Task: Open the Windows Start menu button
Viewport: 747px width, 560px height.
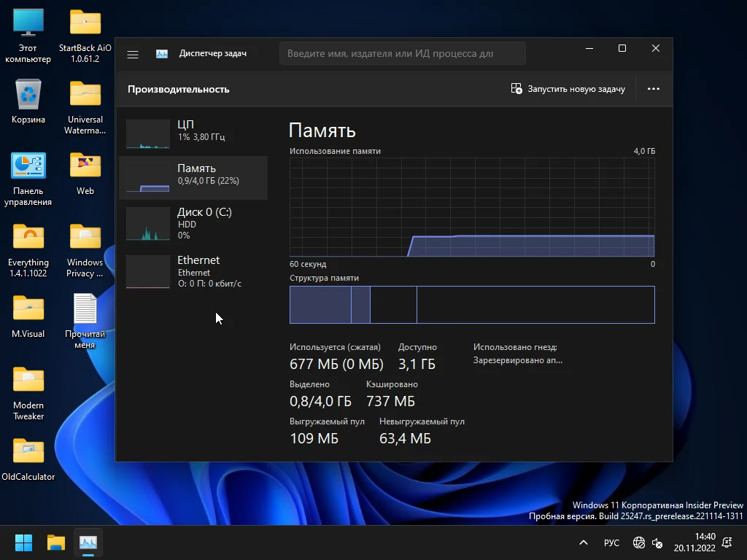Action: 24,542
